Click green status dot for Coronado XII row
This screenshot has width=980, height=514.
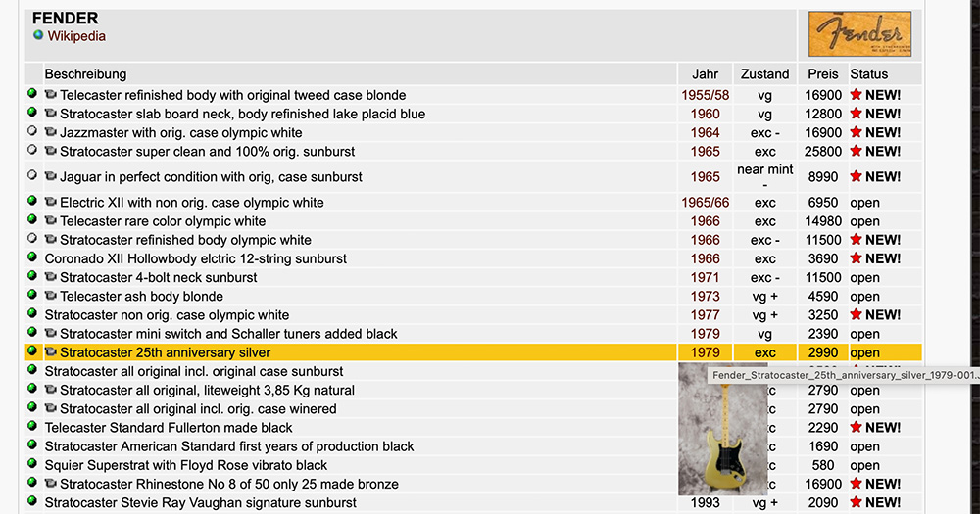pyautogui.click(x=32, y=257)
